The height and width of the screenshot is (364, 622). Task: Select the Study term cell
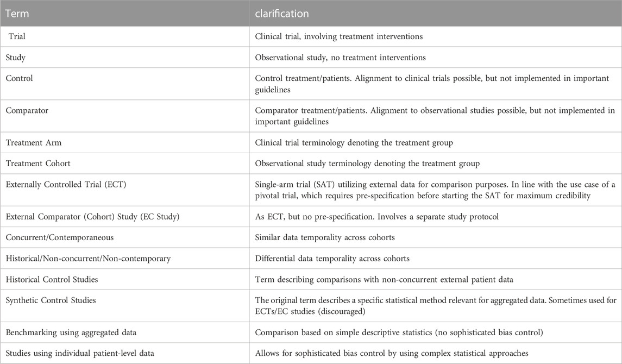point(124,58)
